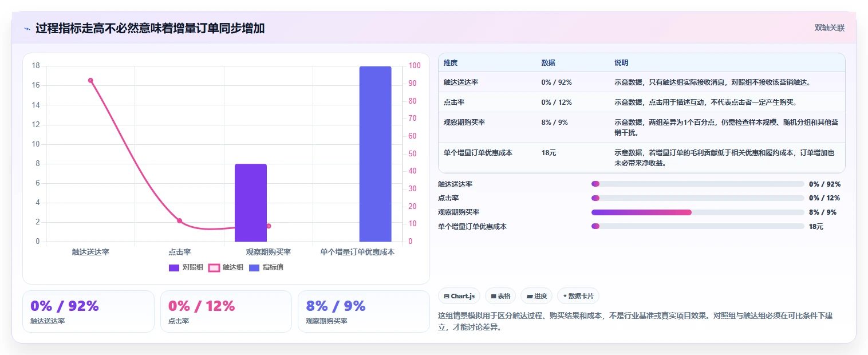The height and width of the screenshot is (355, 868).
Task: Click the 0% / 92% table cell
Action: pyautogui.click(x=557, y=82)
